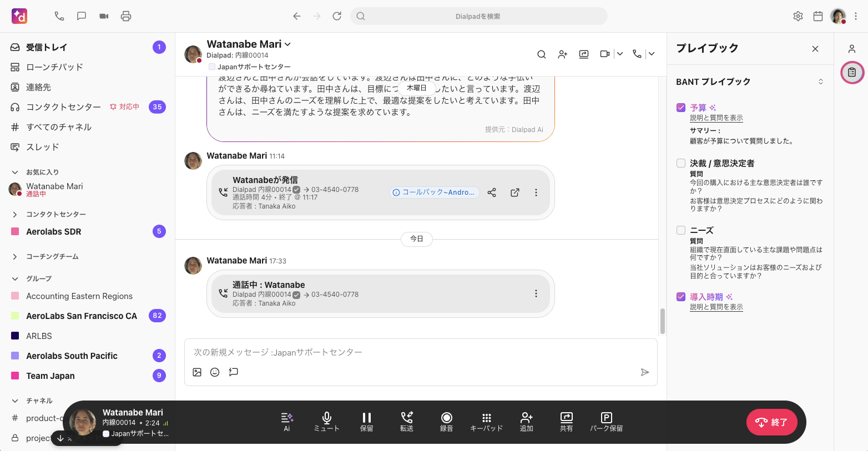Mute the call microphone
The height and width of the screenshot is (451, 868).
tap(326, 422)
